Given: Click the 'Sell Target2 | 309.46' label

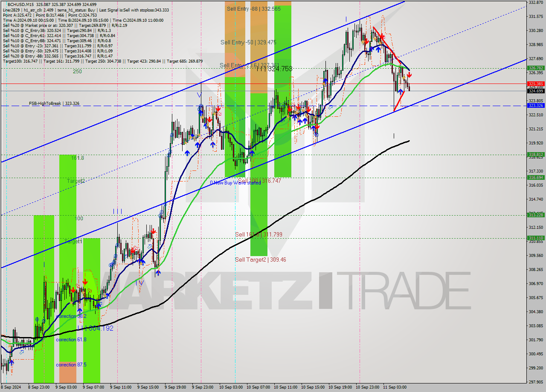Looking at the screenshot, I should (260, 259).
